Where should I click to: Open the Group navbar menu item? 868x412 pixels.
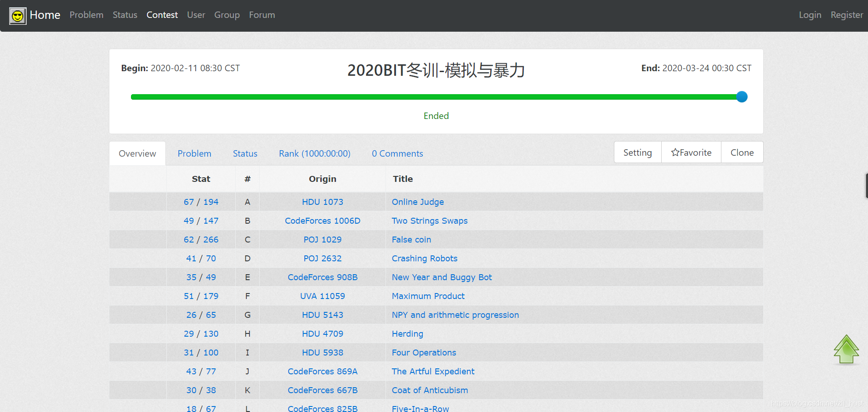[227, 15]
